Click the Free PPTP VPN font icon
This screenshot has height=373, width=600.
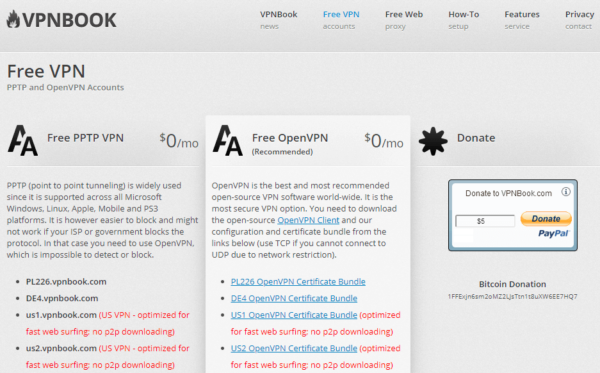(23, 140)
